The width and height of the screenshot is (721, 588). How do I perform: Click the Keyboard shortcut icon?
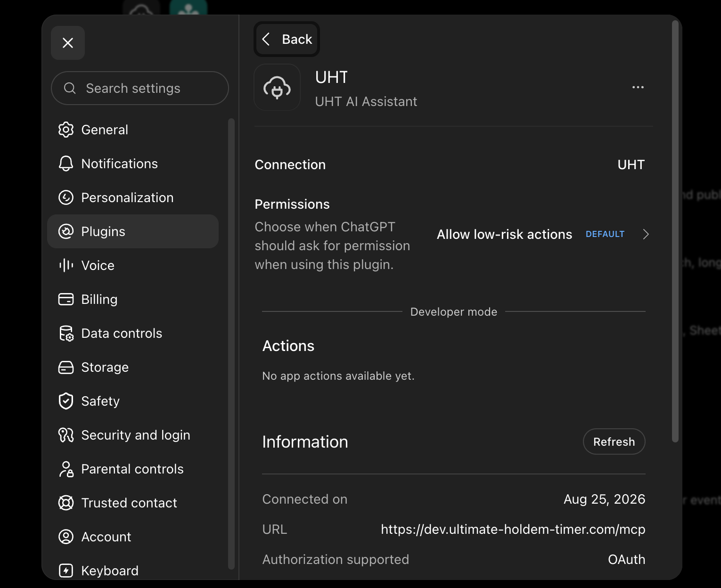point(66,571)
